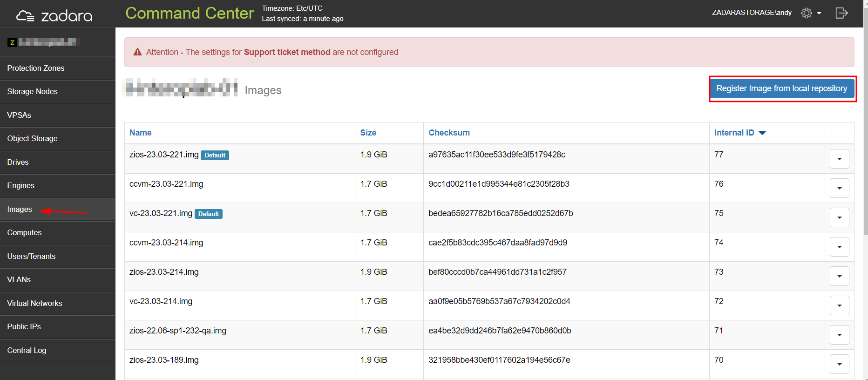Open Protection Zones in sidebar
This screenshot has width=868, height=380.
pyautogui.click(x=57, y=68)
